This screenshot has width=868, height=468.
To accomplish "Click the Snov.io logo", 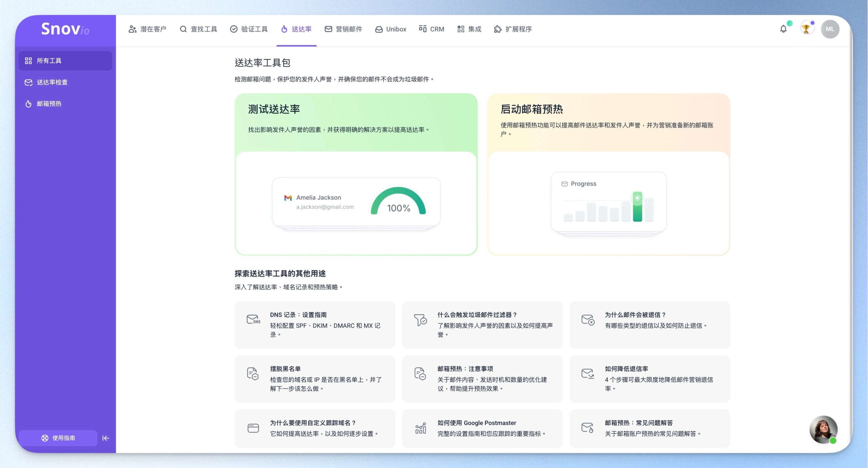I will [65, 29].
